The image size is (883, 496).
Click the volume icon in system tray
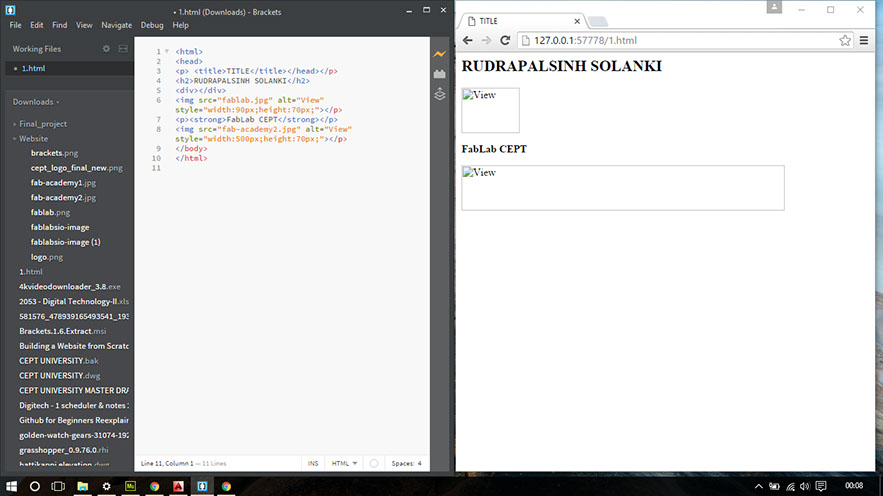click(x=805, y=486)
